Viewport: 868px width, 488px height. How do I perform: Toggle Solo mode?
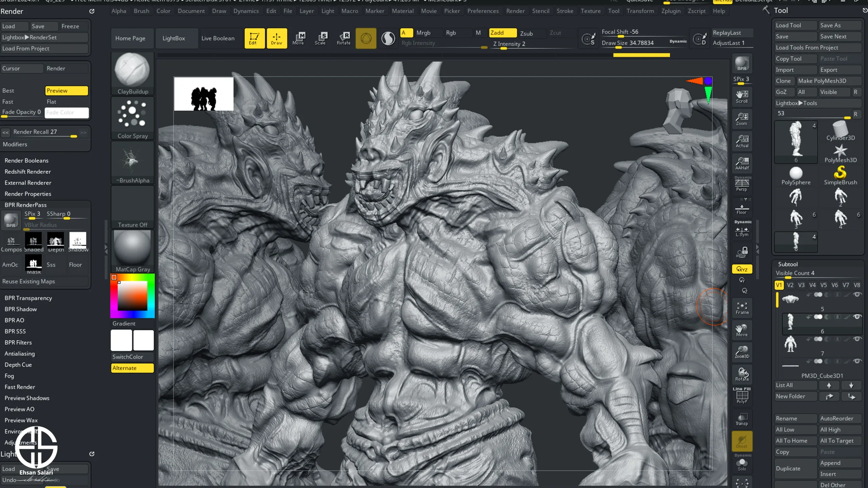point(742,464)
